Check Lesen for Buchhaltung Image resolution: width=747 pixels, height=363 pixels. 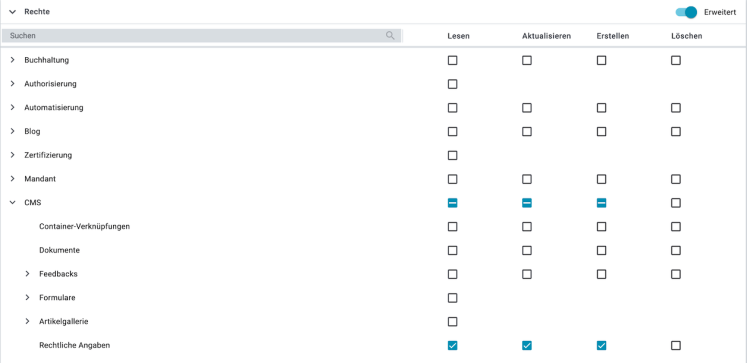(x=453, y=60)
